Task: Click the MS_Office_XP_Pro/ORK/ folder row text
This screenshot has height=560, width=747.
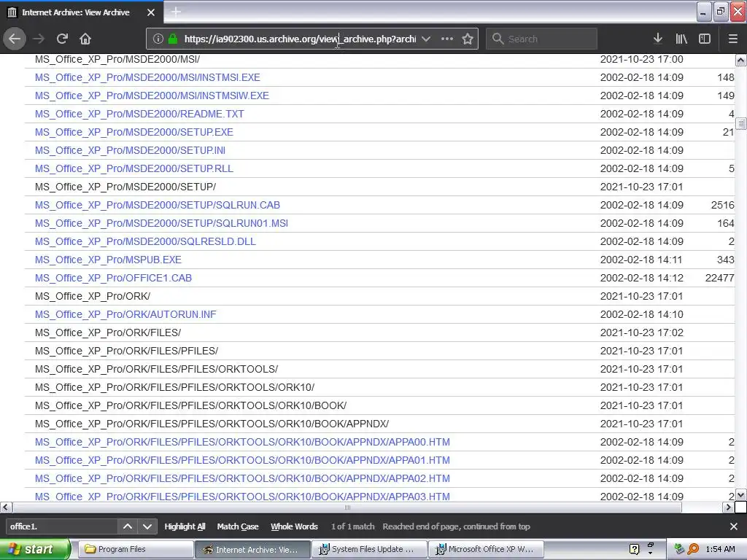Action: (x=93, y=296)
